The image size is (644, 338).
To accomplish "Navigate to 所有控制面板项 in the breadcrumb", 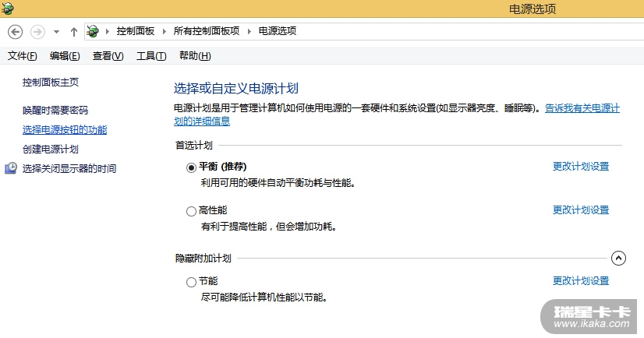I will 207,31.
